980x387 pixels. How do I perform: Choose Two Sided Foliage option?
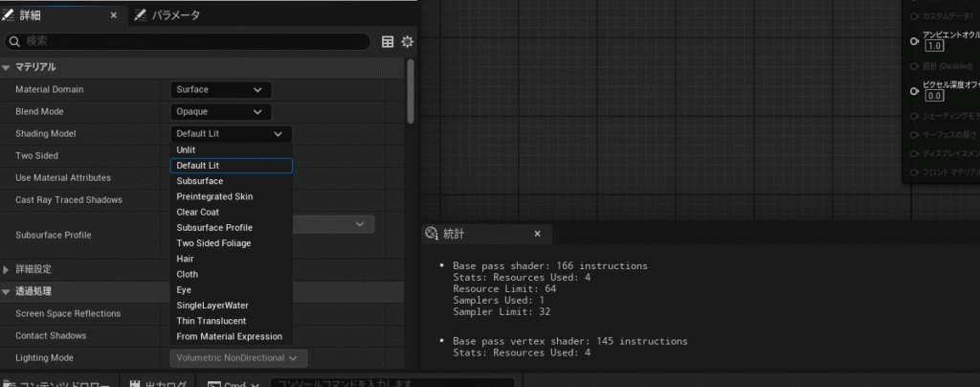232,243
